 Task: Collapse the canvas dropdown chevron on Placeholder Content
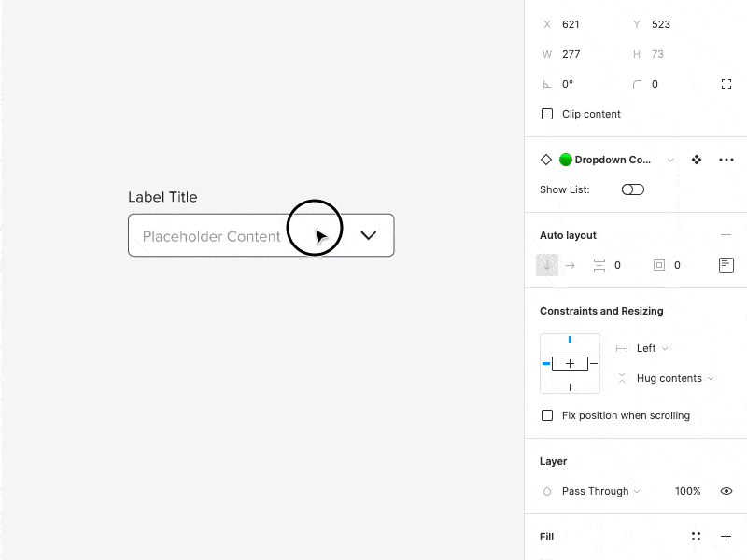tap(368, 235)
